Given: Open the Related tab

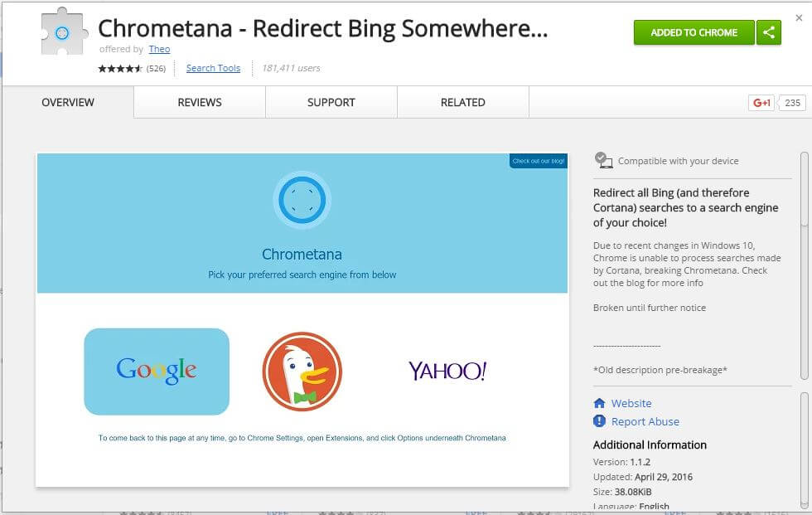Looking at the screenshot, I should tap(463, 103).
